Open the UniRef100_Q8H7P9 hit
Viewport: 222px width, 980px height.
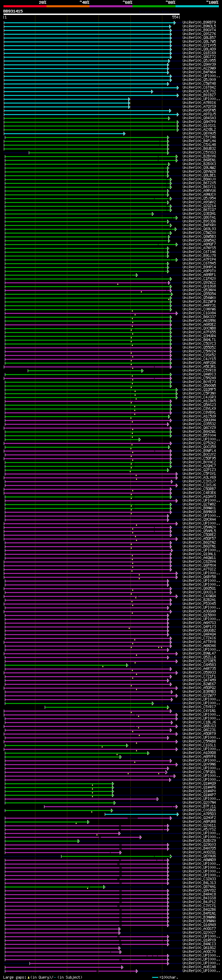[199, 122]
